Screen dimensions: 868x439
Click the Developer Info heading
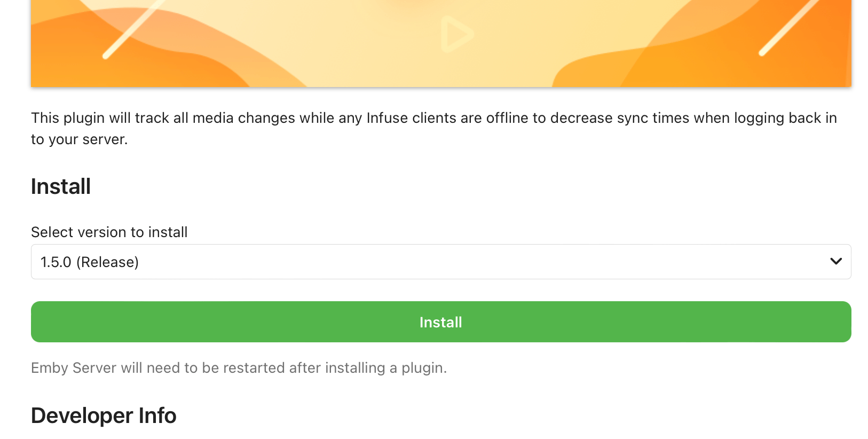pos(103,416)
